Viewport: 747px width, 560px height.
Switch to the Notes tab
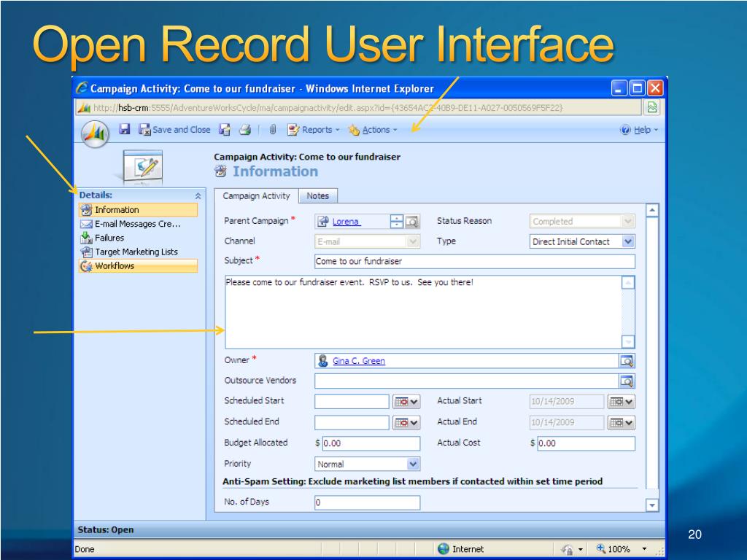[x=318, y=195]
